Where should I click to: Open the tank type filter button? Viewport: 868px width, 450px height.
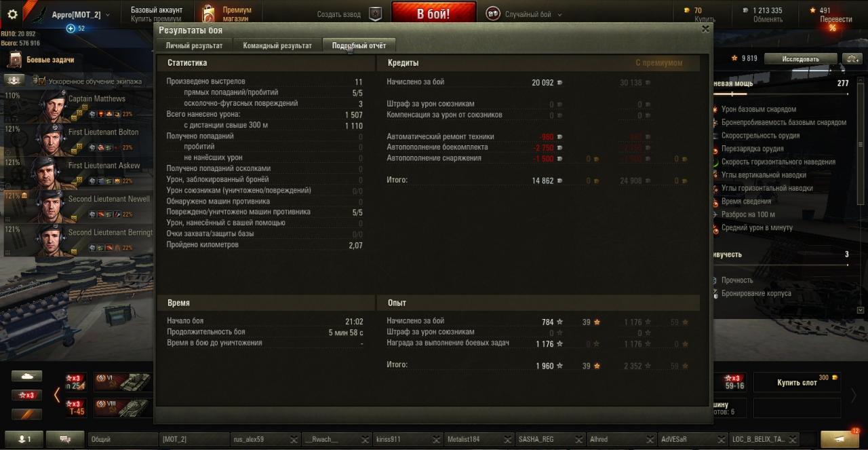pyautogui.click(x=26, y=376)
